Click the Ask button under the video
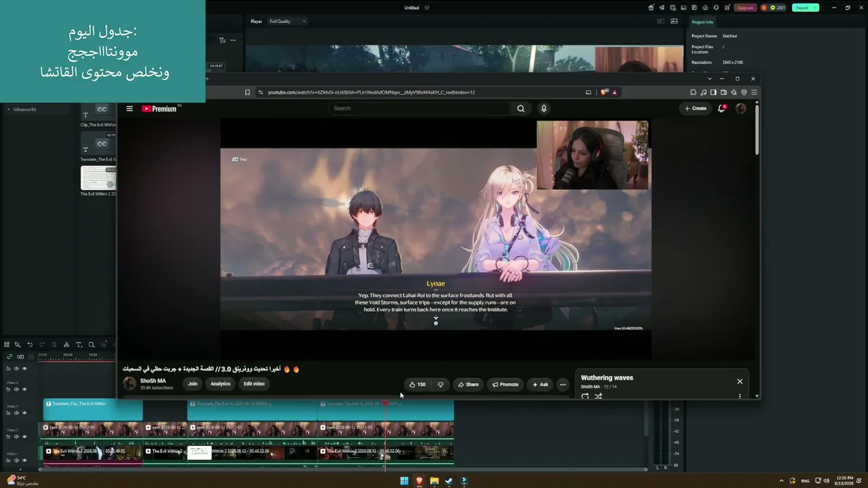This screenshot has height=488, width=868. [x=540, y=384]
